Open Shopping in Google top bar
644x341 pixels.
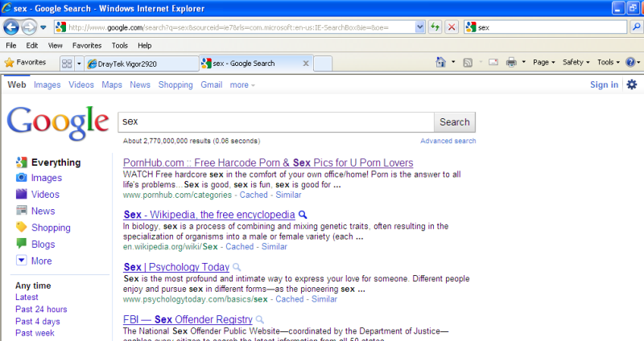pyautogui.click(x=175, y=85)
